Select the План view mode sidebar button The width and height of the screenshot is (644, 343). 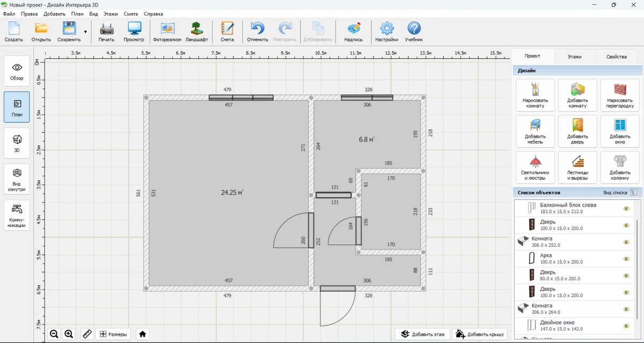point(17,107)
